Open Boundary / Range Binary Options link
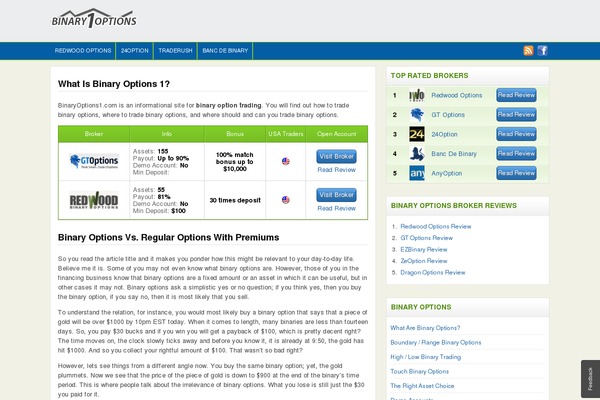 coord(436,343)
